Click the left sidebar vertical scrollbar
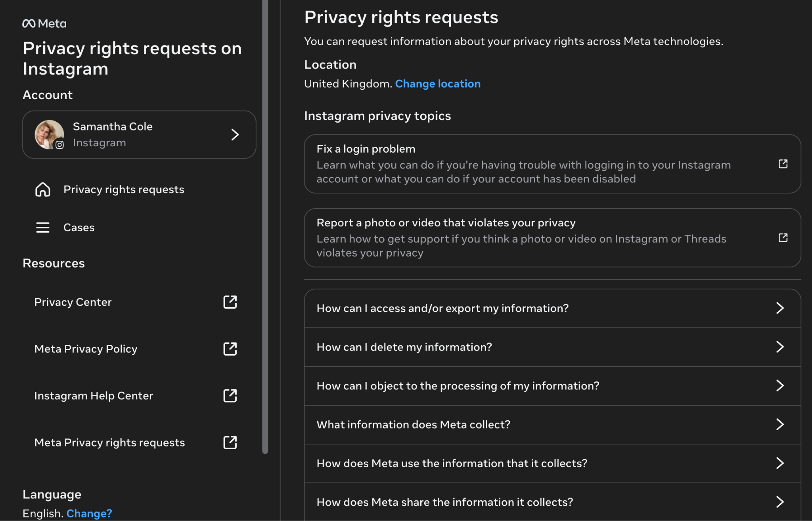The image size is (812, 521). (265, 226)
